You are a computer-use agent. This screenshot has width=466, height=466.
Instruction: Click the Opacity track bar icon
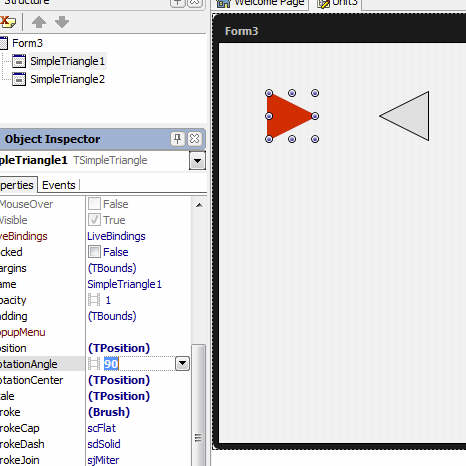coord(94,300)
